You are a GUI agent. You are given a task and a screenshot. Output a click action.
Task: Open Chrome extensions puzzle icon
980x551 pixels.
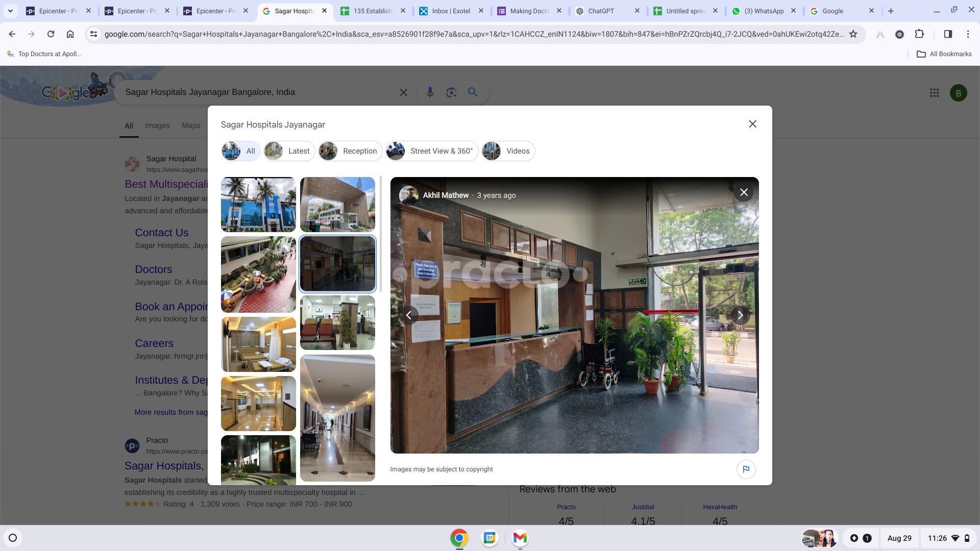[x=919, y=34]
